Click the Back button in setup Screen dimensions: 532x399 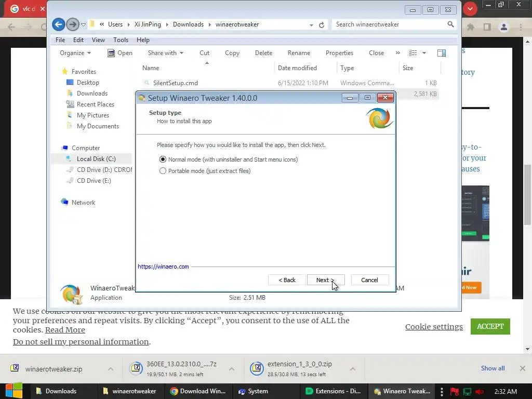tap(287, 280)
